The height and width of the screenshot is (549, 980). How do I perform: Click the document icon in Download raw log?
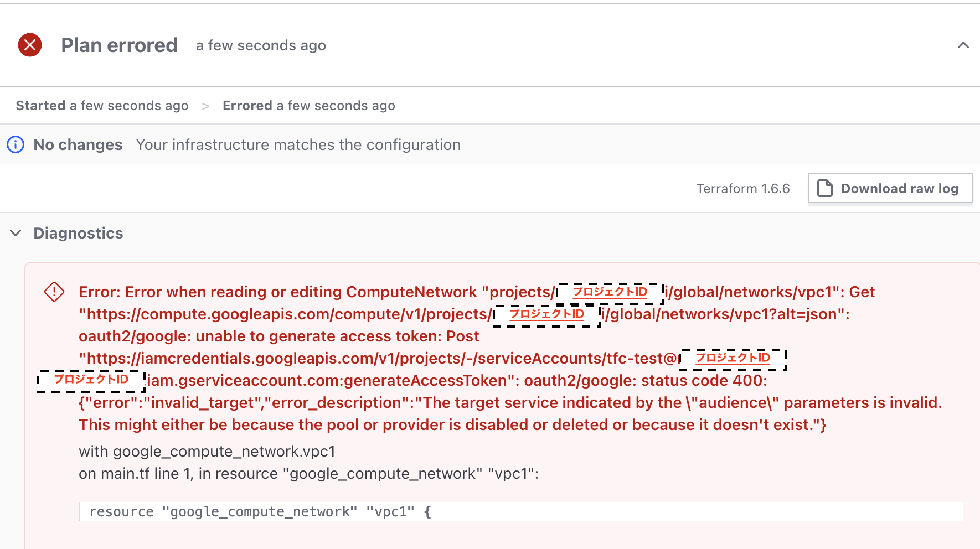click(x=825, y=188)
